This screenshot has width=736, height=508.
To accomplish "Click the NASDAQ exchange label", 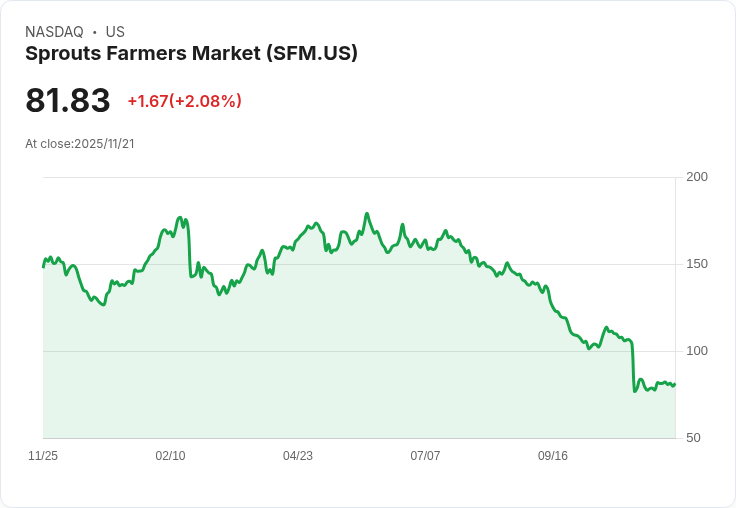I will [x=54, y=32].
